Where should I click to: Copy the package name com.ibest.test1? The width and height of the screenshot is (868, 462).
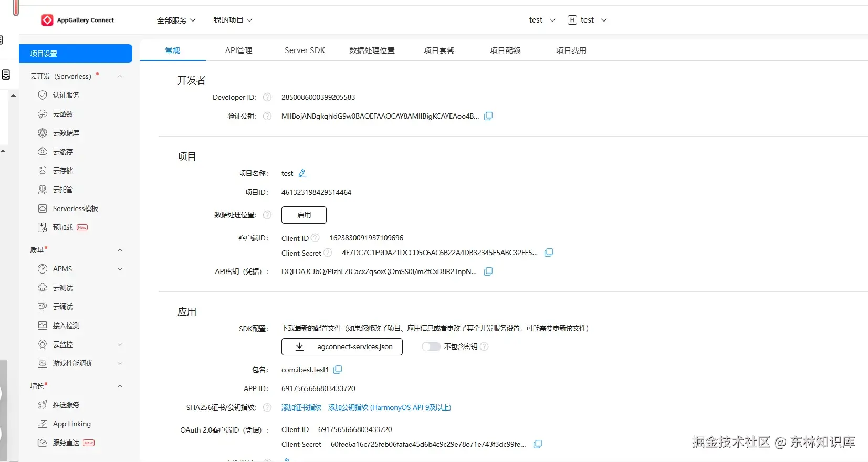pyautogui.click(x=338, y=370)
